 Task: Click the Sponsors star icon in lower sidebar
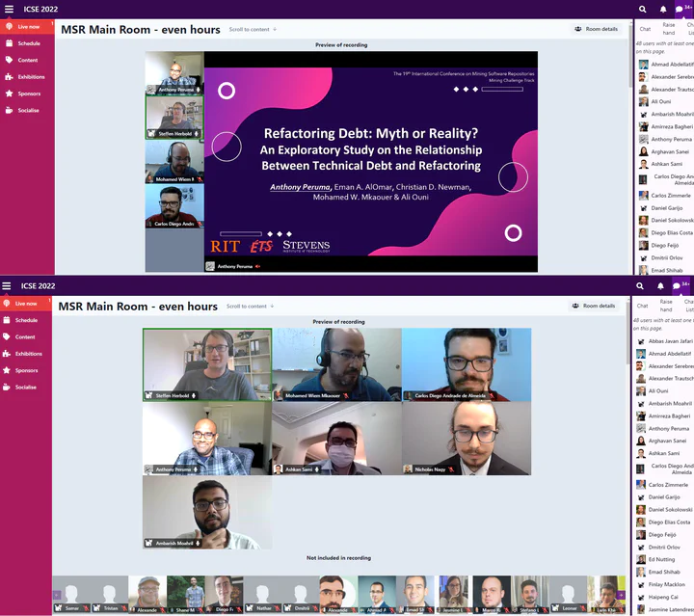tap(9, 370)
